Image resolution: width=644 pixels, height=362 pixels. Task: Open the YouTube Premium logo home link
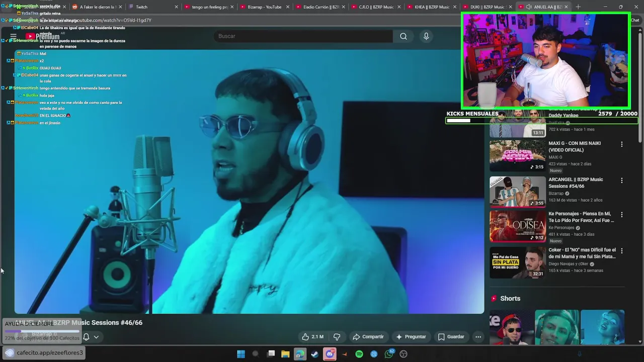click(x=43, y=36)
